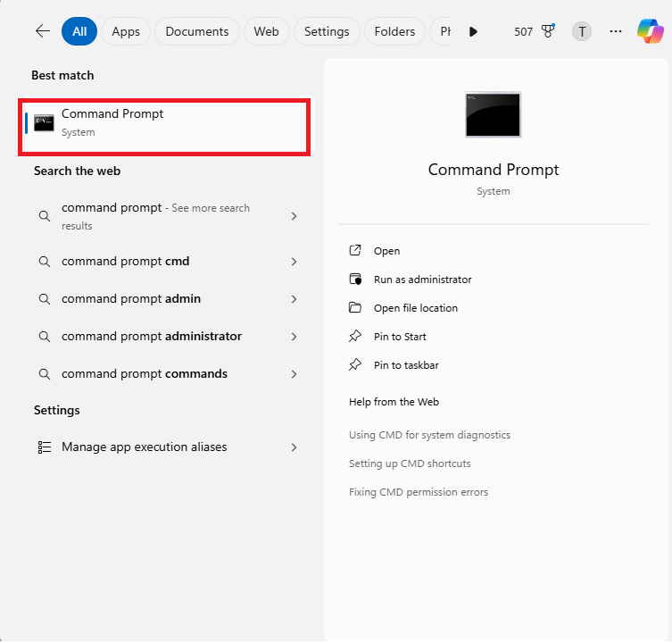
Task: Choose Open file location
Action: (416, 308)
